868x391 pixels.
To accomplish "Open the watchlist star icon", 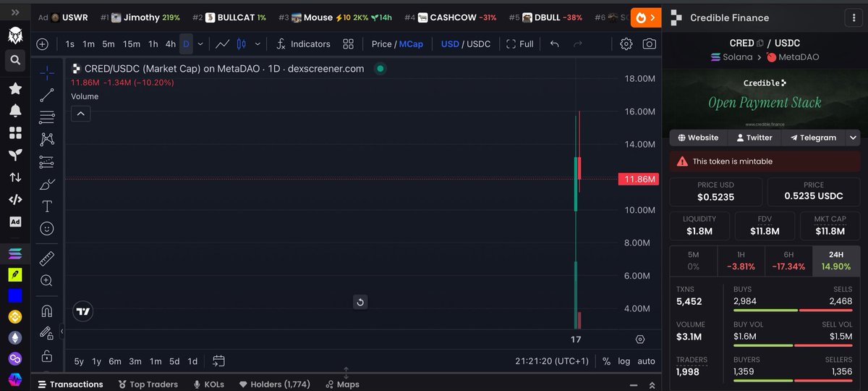I will point(14,88).
